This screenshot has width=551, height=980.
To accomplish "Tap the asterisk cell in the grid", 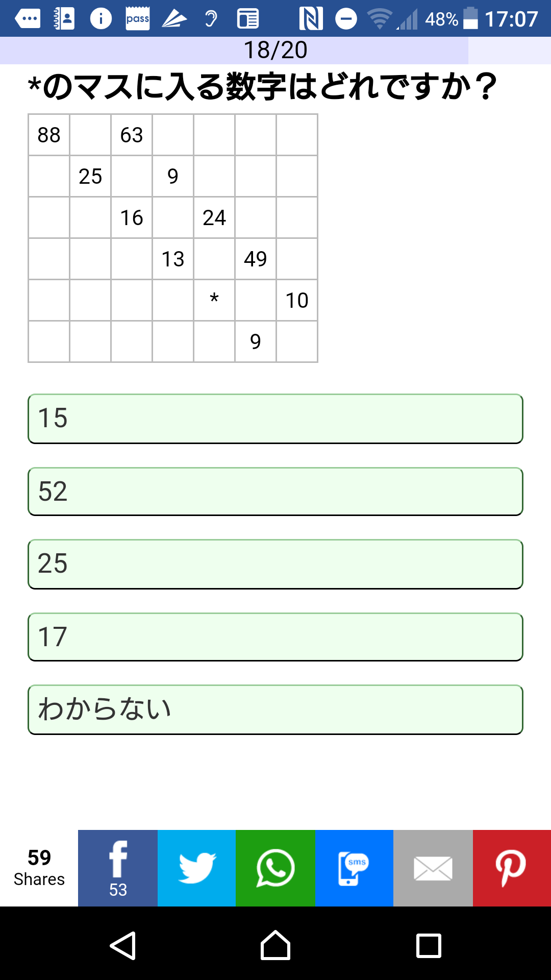I will pyautogui.click(x=214, y=300).
